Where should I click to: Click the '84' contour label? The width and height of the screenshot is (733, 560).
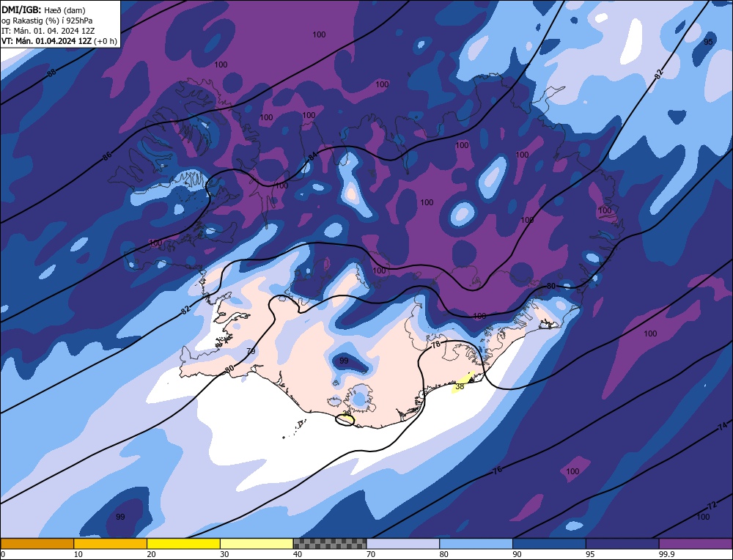coord(312,157)
